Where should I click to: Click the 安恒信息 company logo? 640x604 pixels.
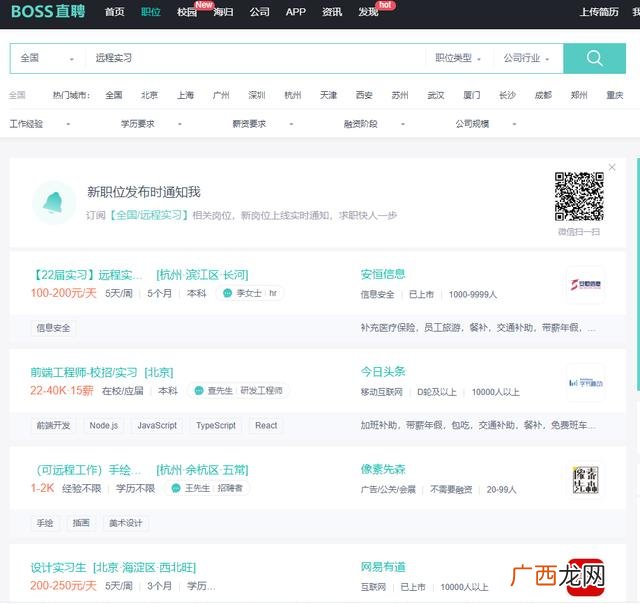[585, 284]
